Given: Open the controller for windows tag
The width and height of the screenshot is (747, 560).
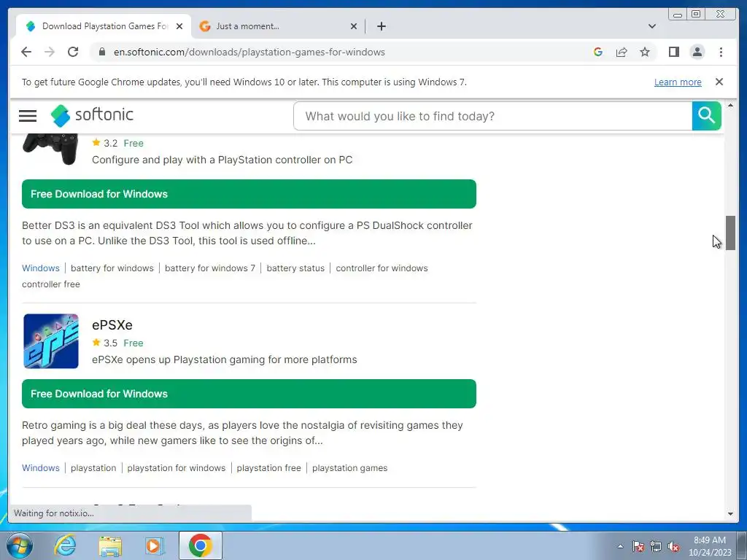Looking at the screenshot, I should (x=382, y=268).
